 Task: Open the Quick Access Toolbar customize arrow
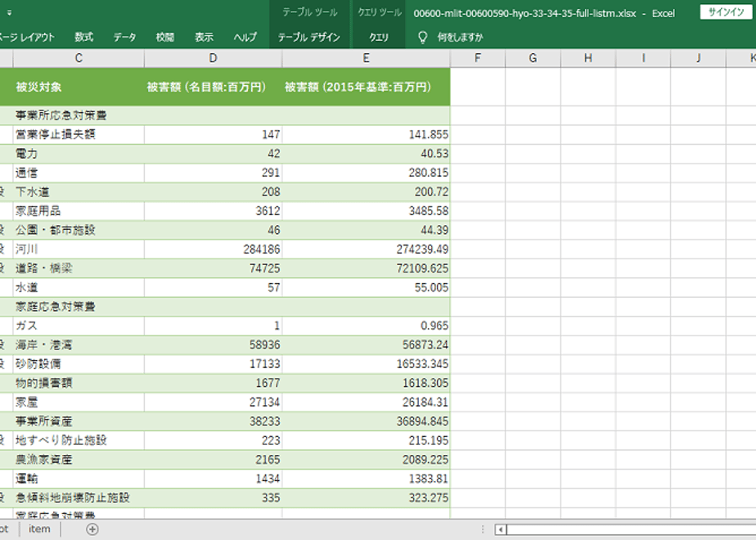[x=9, y=13]
